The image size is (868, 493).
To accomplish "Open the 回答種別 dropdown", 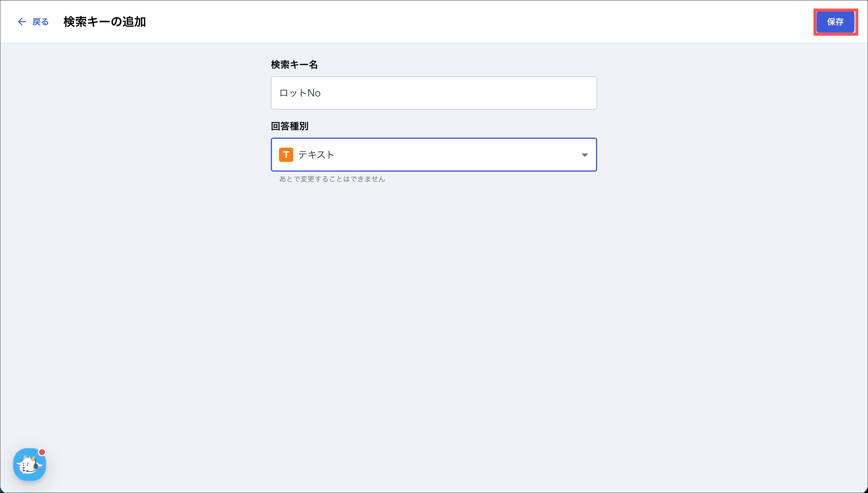I will (x=433, y=154).
